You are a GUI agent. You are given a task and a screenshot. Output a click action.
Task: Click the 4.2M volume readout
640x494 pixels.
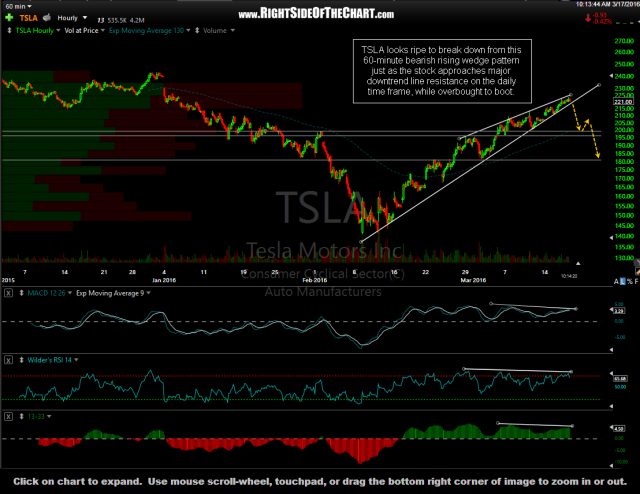point(137,20)
